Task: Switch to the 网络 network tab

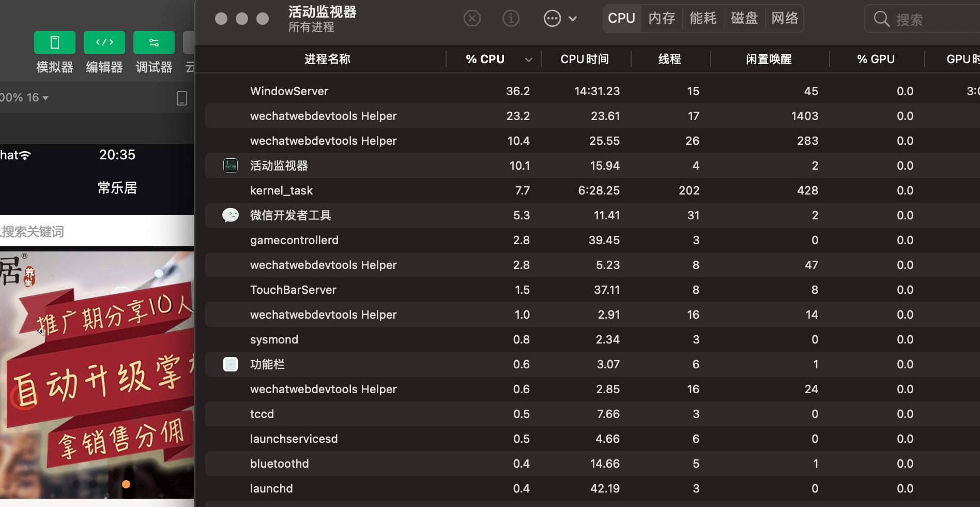Action: click(785, 19)
